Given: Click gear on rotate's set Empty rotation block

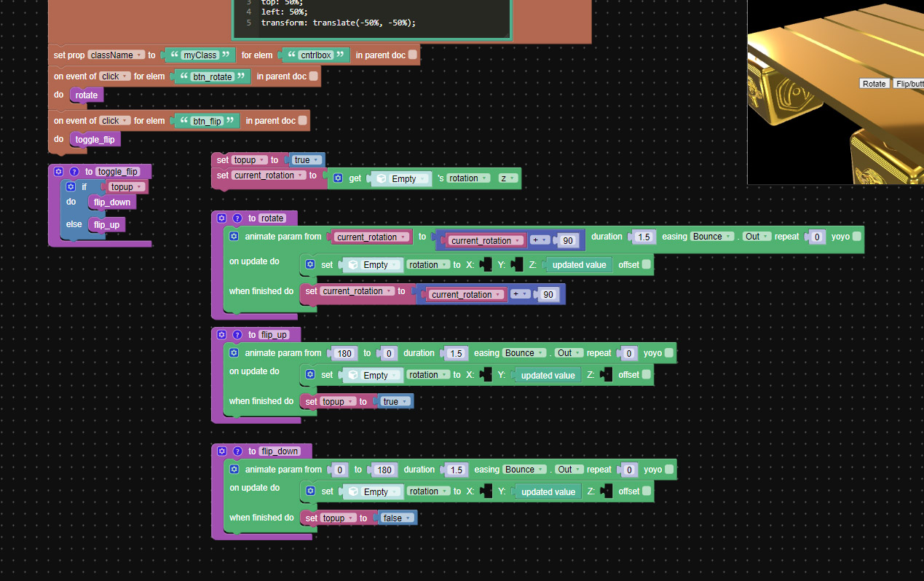Looking at the screenshot, I should pyautogui.click(x=310, y=264).
